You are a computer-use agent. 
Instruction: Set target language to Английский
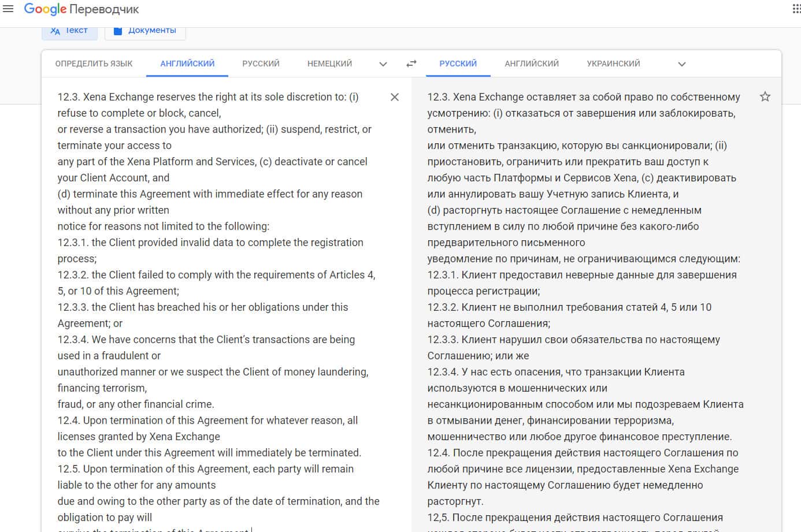(532, 64)
